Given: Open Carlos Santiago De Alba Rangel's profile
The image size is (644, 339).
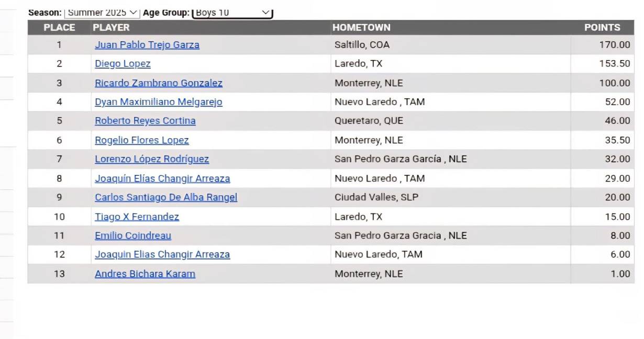Looking at the screenshot, I should (165, 197).
